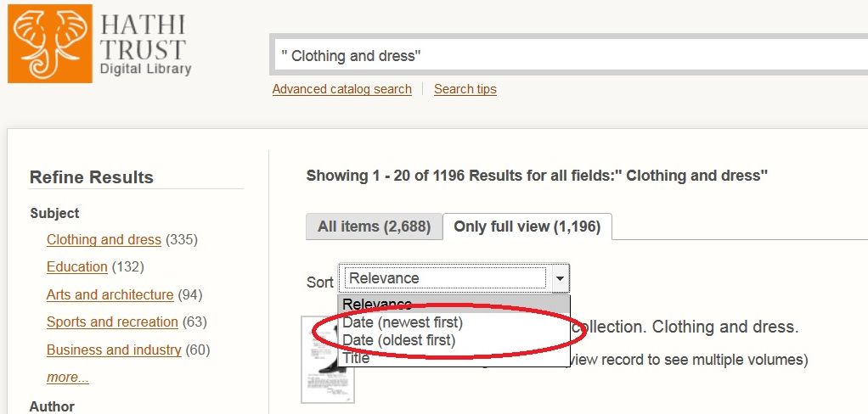The image size is (868, 414).
Task: Filter results by Education subject
Action: point(76,266)
